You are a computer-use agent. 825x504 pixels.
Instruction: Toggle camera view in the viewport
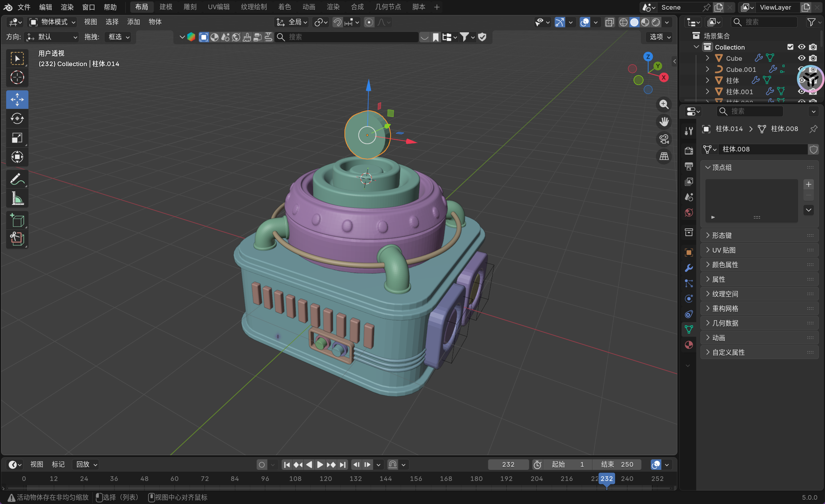click(664, 139)
